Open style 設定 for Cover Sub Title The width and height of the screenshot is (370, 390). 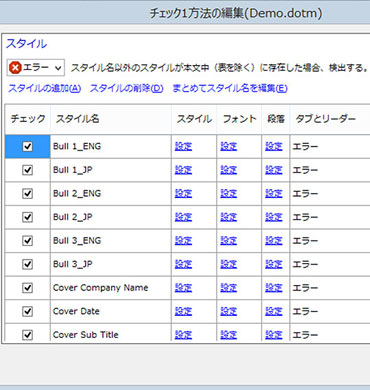[x=183, y=335]
